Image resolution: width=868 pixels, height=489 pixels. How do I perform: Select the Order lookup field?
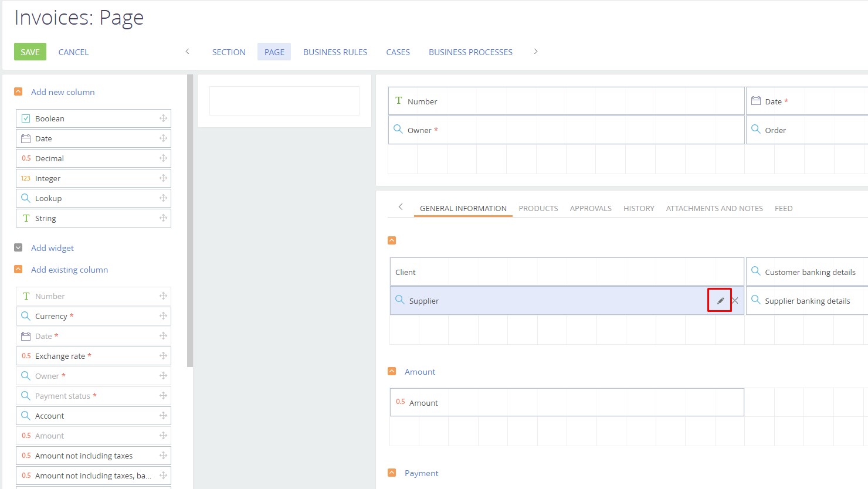(x=807, y=130)
